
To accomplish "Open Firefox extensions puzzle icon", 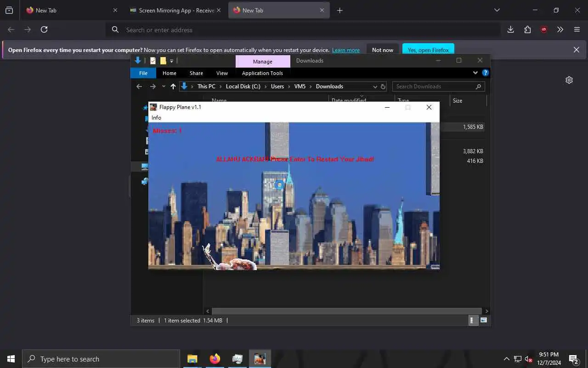I will coord(527,29).
